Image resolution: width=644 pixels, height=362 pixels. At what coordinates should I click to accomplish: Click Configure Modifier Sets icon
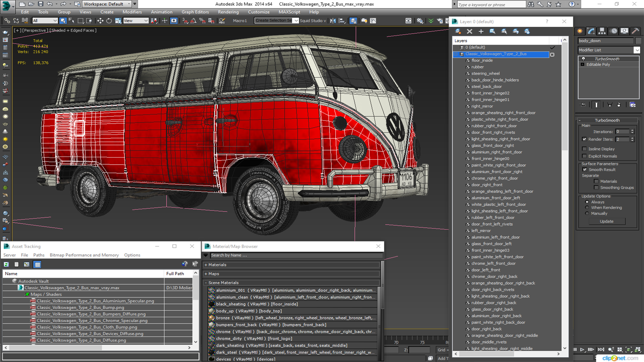[x=633, y=105]
